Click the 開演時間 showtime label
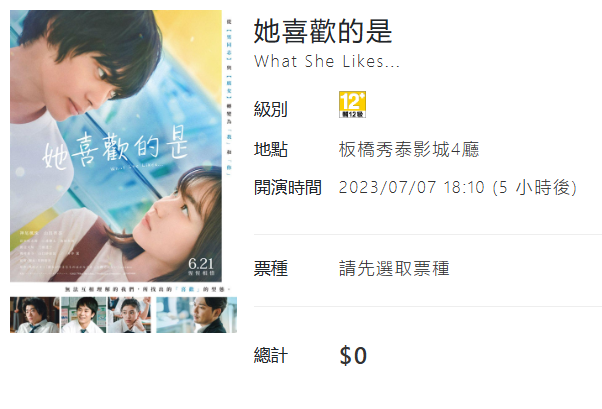Image resolution: width=602 pixels, height=409 pixels. [288, 188]
